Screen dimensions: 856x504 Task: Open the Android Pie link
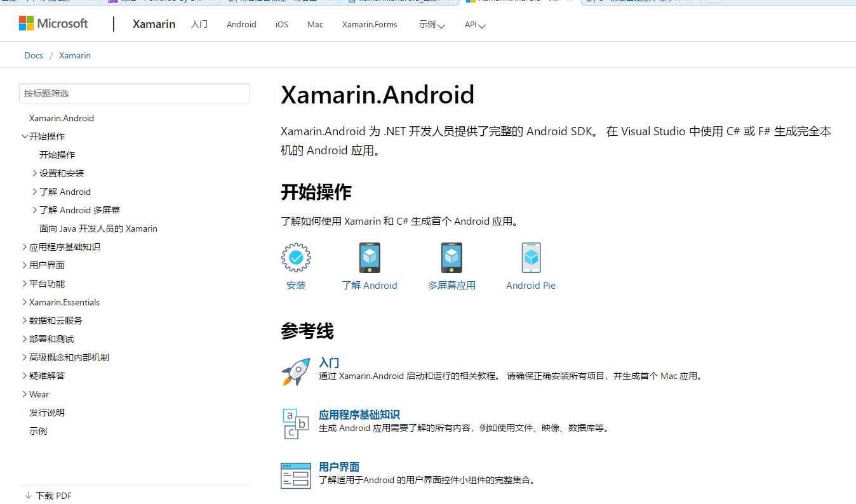click(531, 286)
